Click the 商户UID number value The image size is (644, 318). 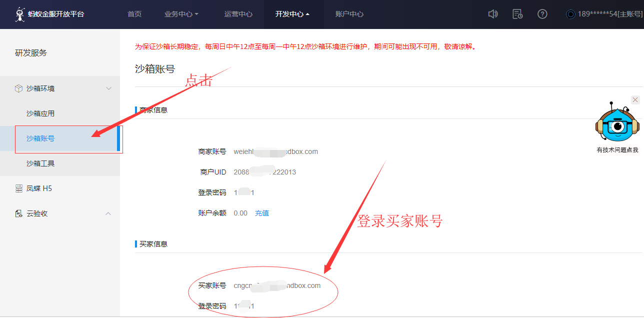[265, 172]
